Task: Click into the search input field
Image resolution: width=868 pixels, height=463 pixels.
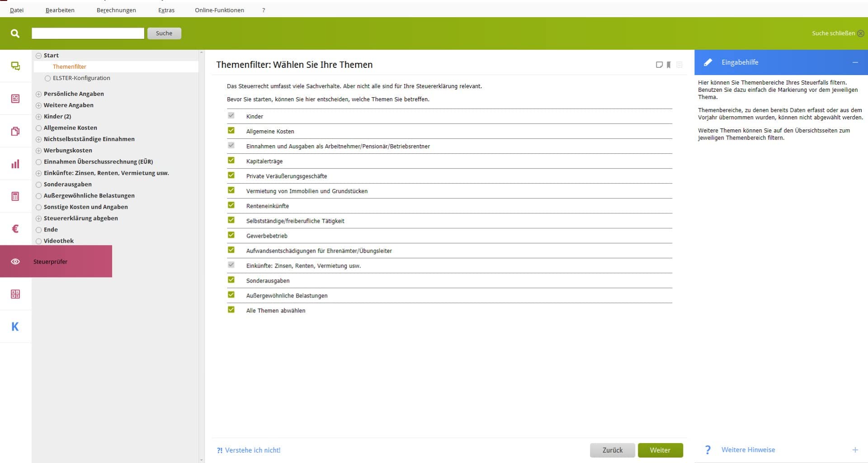Action: point(88,33)
